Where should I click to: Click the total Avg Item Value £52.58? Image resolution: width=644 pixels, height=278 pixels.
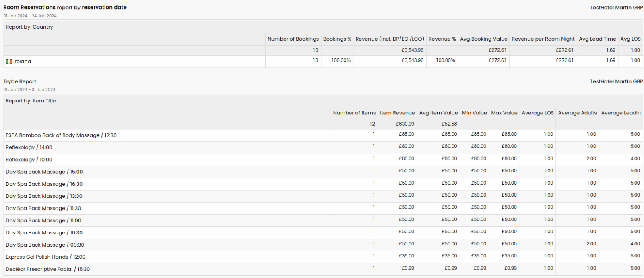(x=450, y=124)
